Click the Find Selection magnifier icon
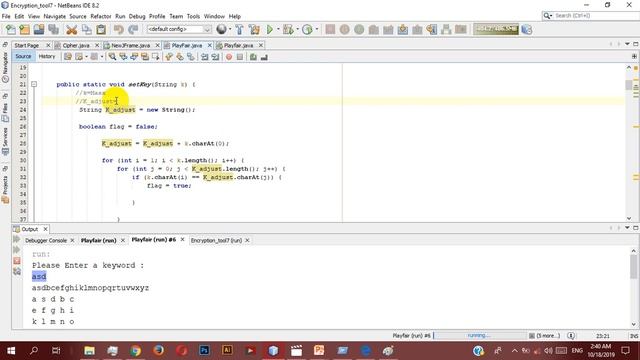The image size is (640, 360). [x=112, y=57]
